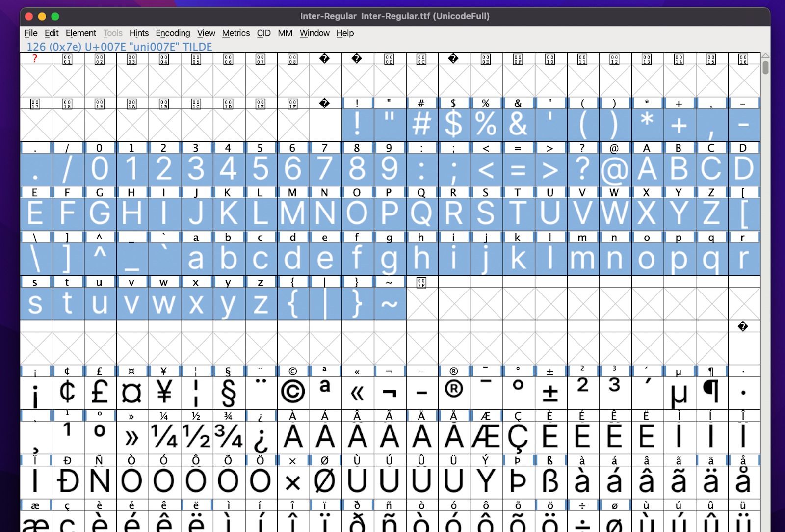This screenshot has height=532, width=785.
Task: Open the View menu
Action: (206, 33)
